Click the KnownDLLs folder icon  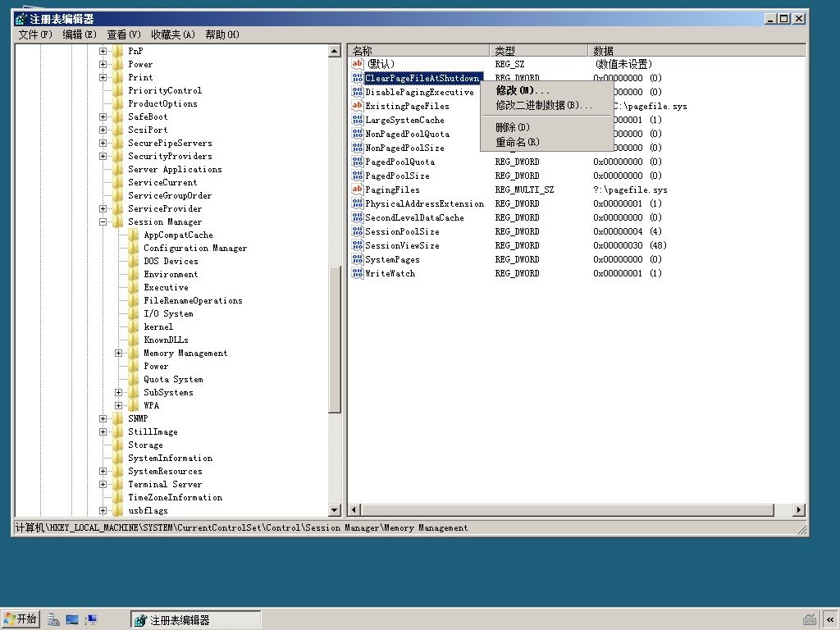[x=134, y=340]
